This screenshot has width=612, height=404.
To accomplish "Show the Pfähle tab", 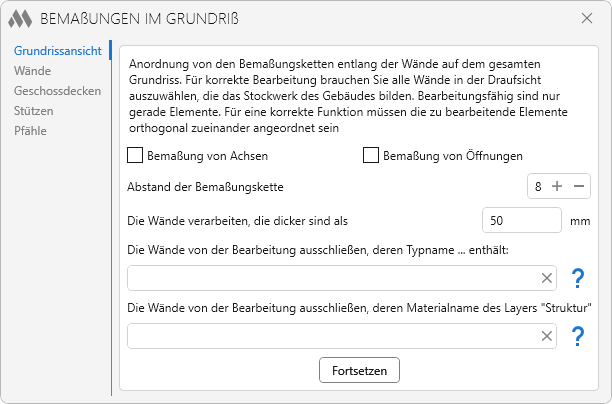I will pyautogui.click(x=31, y=130).
